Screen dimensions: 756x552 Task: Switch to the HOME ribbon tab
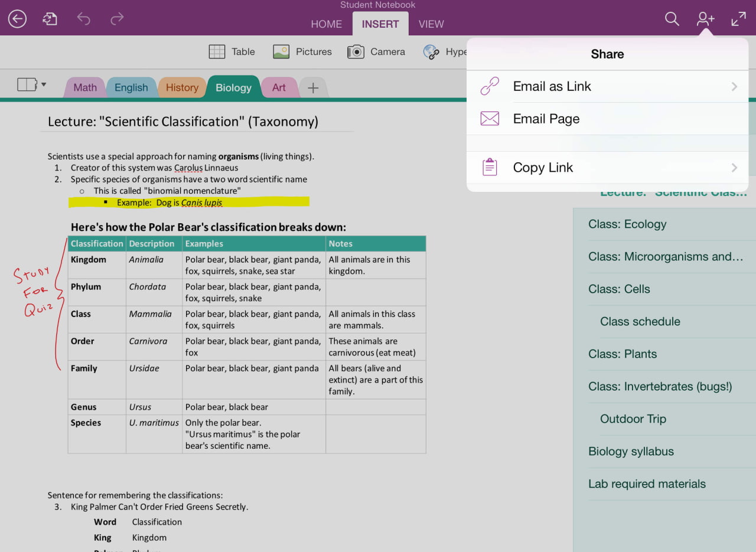326,24
